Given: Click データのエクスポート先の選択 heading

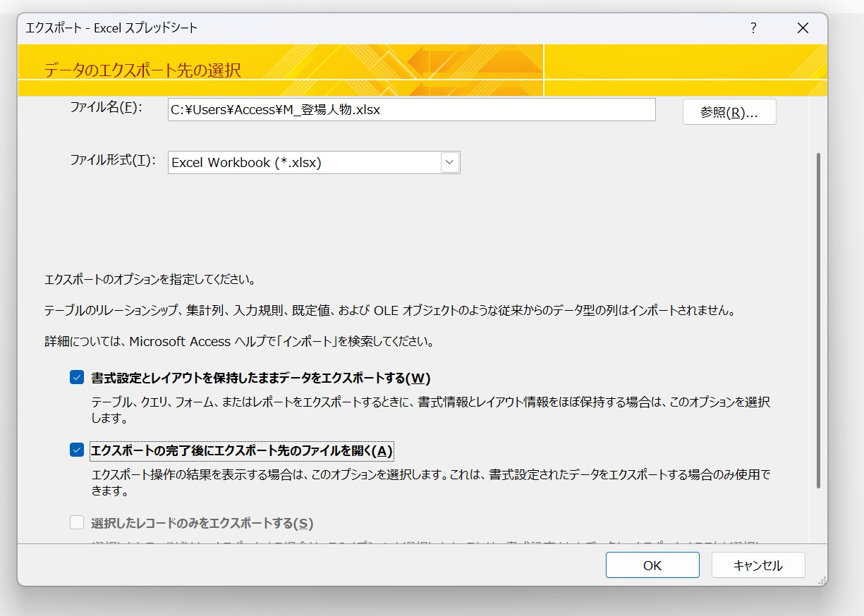Looking at the screenshot, I should pos(142,70).
